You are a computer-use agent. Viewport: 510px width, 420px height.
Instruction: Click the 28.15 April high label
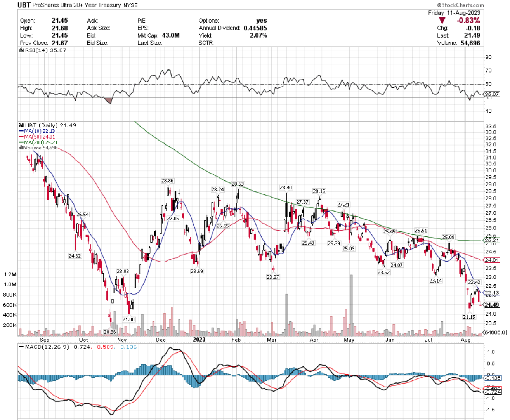319,191
